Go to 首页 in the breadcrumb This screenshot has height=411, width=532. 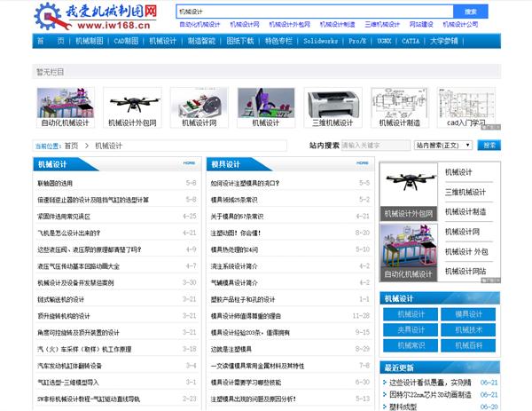tap(71, 146)
